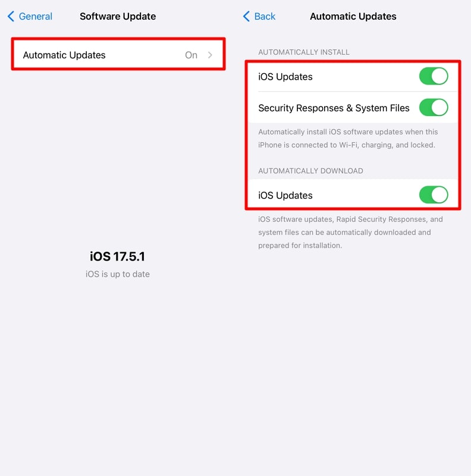Select iOS Updates label under Automatically Download
Image resolution: width=471 pixels, height=476 pixels.
click(x=285, y=196)
